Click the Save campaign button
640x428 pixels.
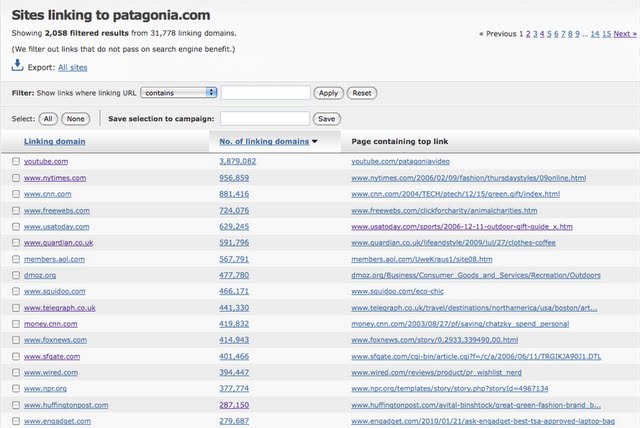pyautogui.click(x=327, y=119)
